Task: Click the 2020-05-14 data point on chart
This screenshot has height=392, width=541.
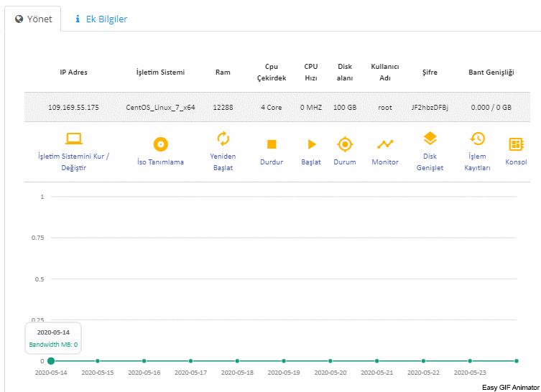Action: 51,360
